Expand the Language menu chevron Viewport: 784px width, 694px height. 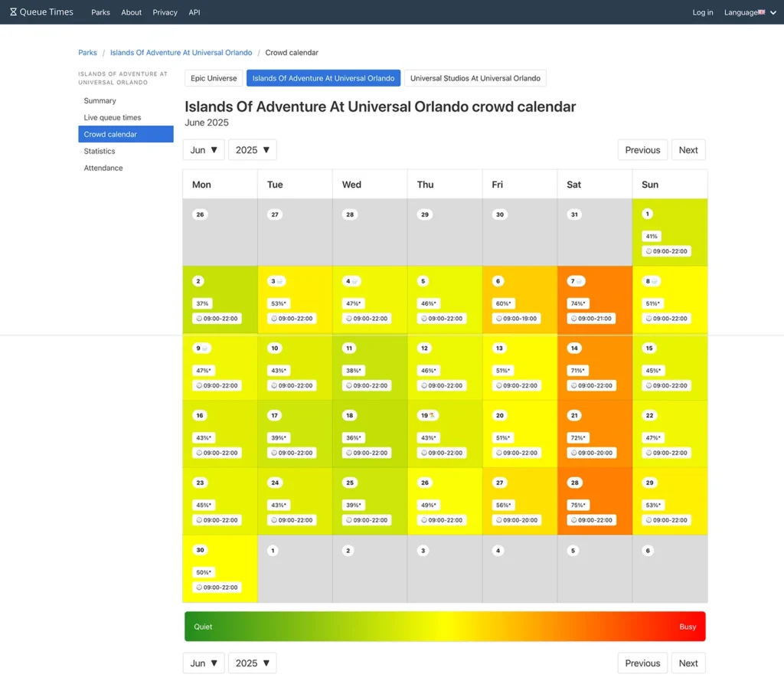pos(773,12)
